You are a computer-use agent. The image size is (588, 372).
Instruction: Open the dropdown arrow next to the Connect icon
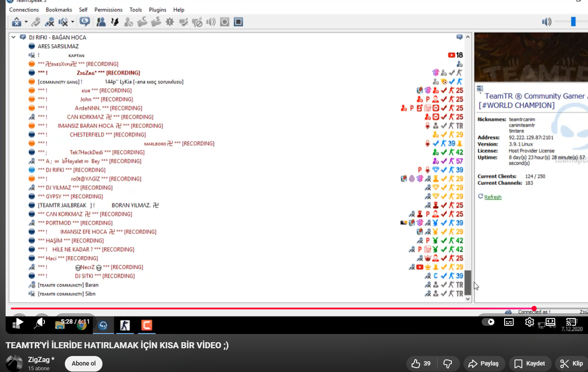pyautogui.click(x=26, y=22)
